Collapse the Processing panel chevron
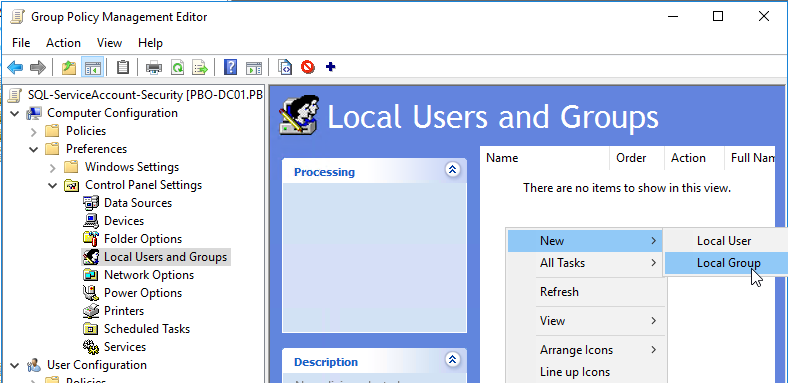Image resolution: width=788 pixels, height=383 pixels. [x=453, y=170]
